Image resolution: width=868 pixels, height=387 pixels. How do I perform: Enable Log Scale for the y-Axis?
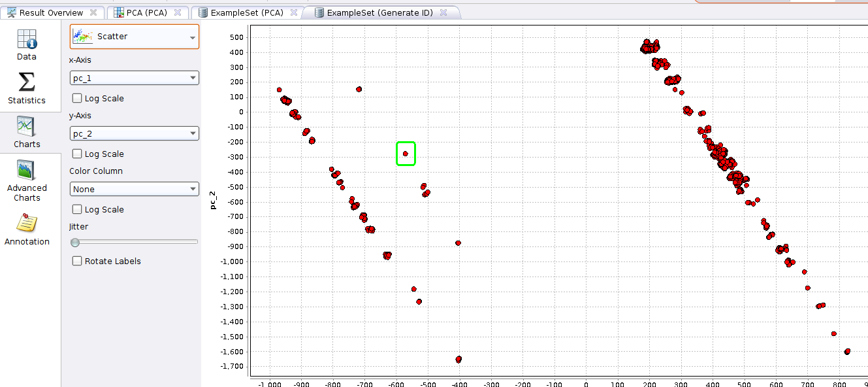click(76, 154)
